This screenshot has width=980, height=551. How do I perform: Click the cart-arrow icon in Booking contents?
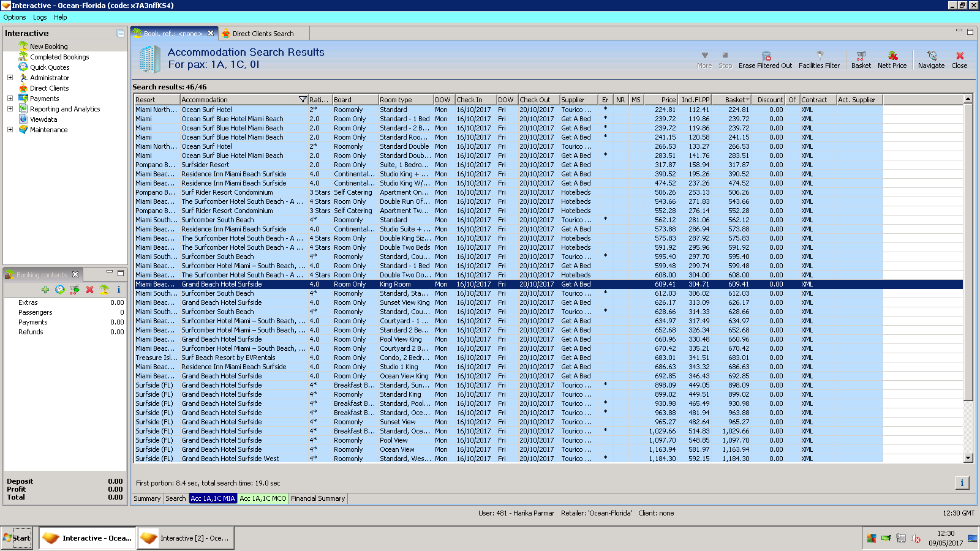[x=75, y=290]
